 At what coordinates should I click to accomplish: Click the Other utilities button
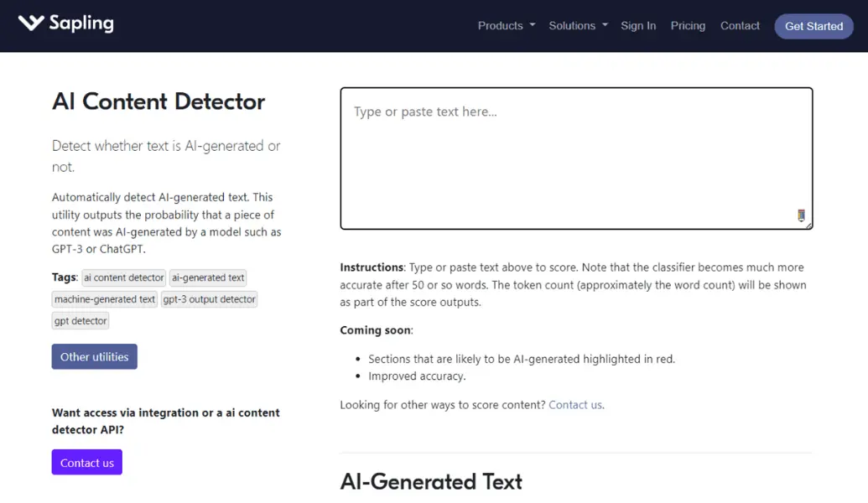[95, 357]
